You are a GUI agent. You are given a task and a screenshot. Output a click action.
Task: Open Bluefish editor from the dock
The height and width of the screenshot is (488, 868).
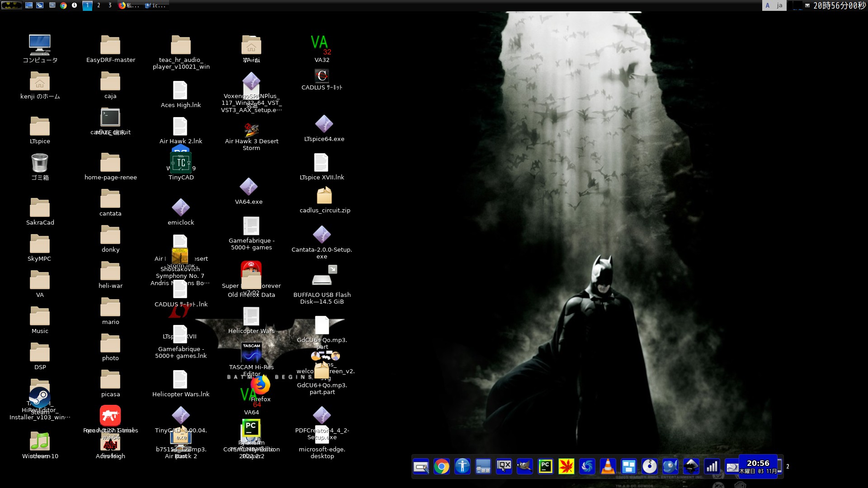[x=670, y=466]
